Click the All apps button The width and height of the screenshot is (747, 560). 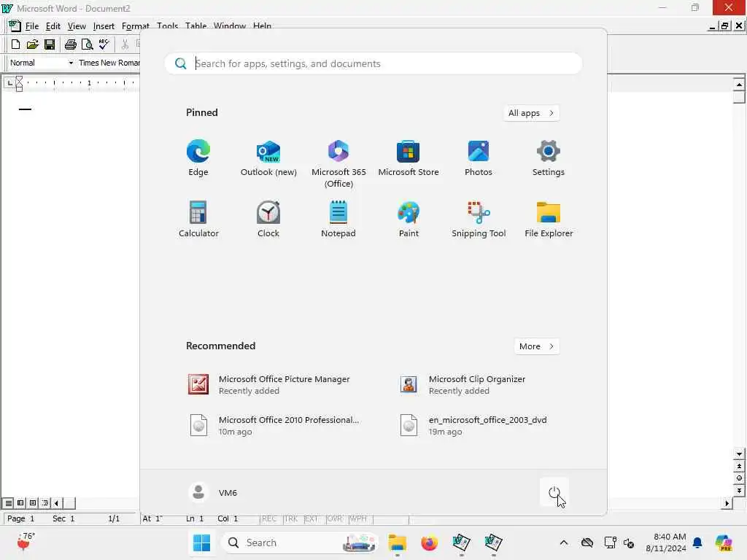tap(531, 113)
